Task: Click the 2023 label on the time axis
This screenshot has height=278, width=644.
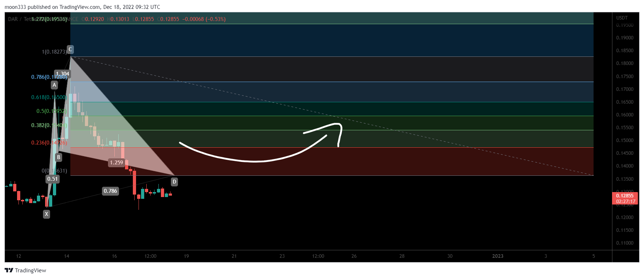Action: pos(498,256)
